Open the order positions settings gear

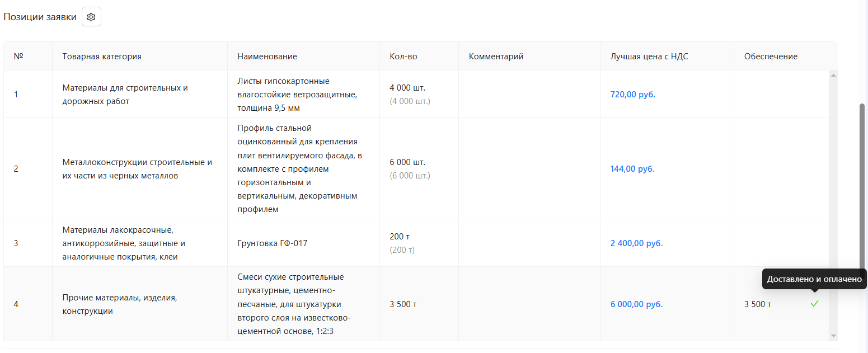[x=91, y=17]
